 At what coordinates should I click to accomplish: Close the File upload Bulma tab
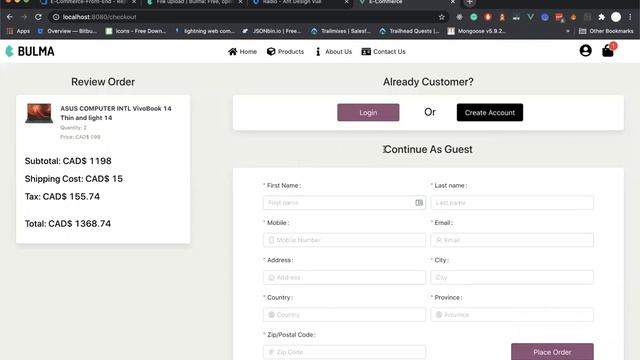(240, 2)
